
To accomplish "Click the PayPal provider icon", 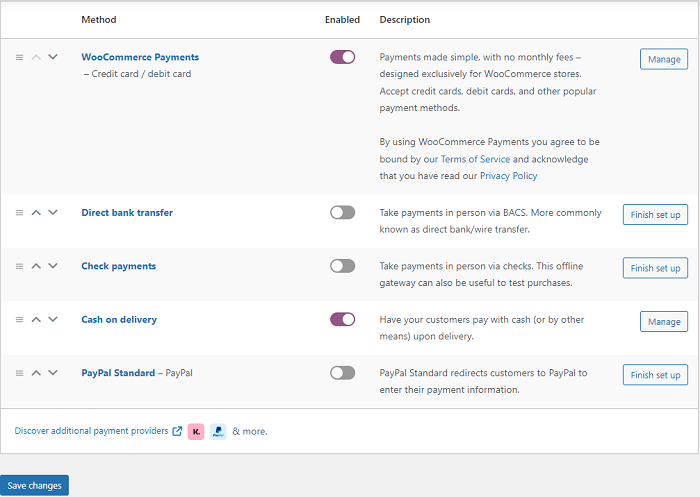I will pyautogui.click(x=218, y=431).
